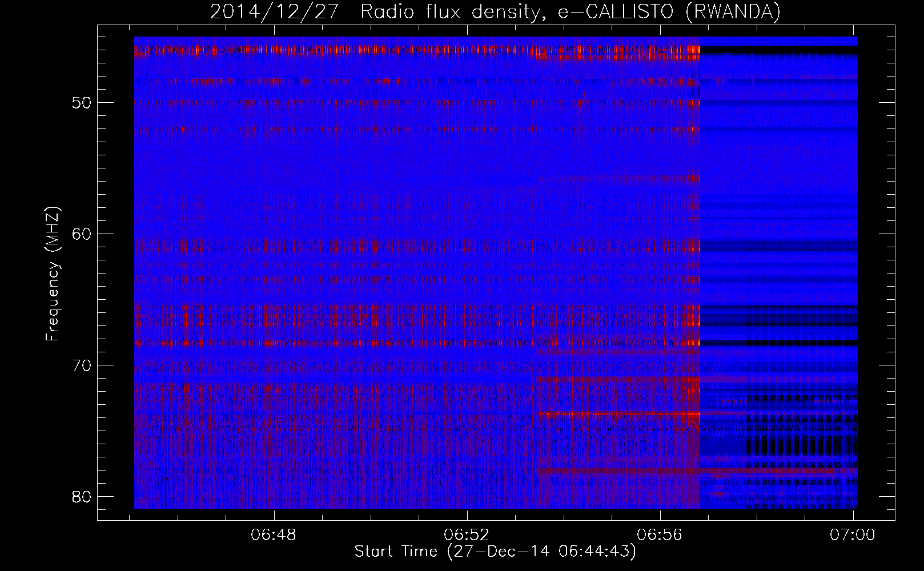
Task: Click the 60 frequency tick label
Action: [82, 234]
